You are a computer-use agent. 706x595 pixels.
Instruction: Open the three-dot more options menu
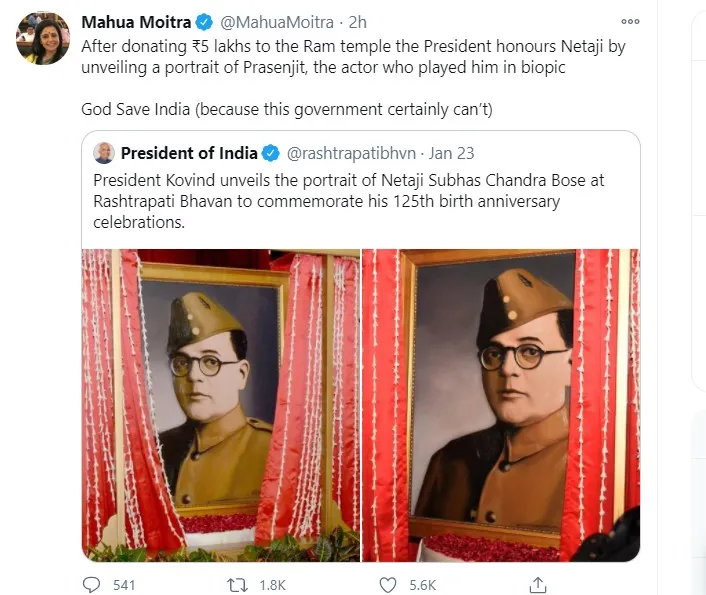coord(630,21)
